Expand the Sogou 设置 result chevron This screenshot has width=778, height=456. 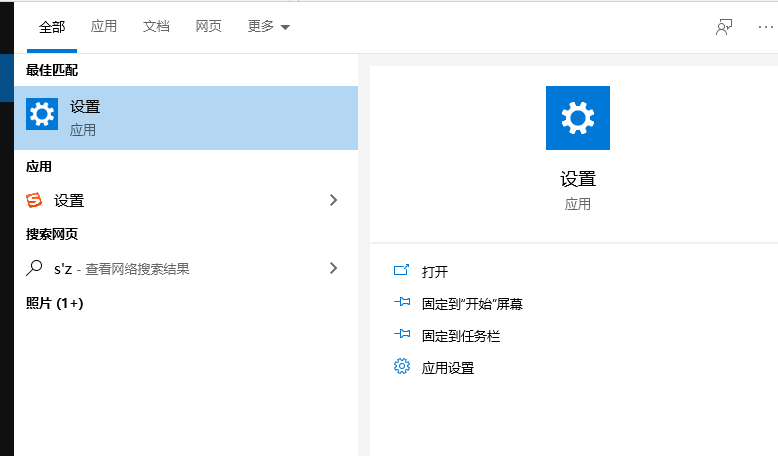pos(333,200)
